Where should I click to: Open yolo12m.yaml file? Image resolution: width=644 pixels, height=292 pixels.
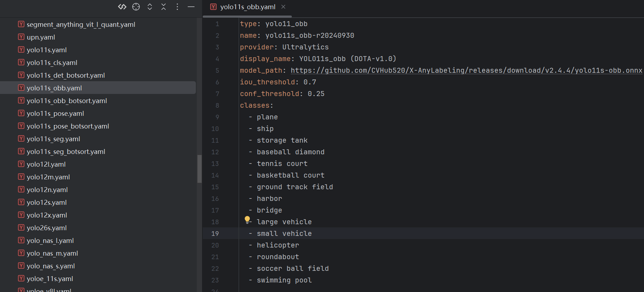pos(48,177)
